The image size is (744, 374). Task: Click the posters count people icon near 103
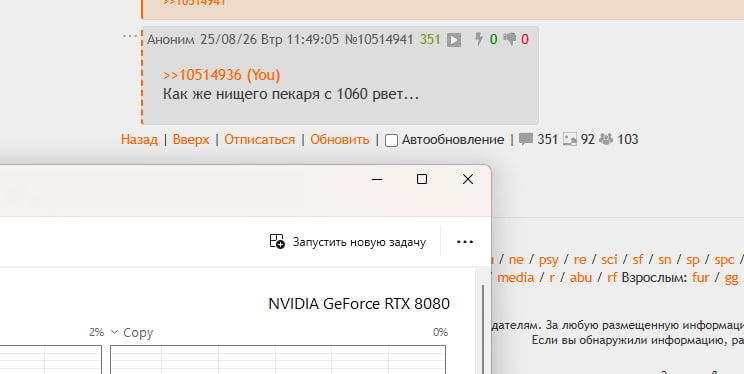(x=606, y=139)
